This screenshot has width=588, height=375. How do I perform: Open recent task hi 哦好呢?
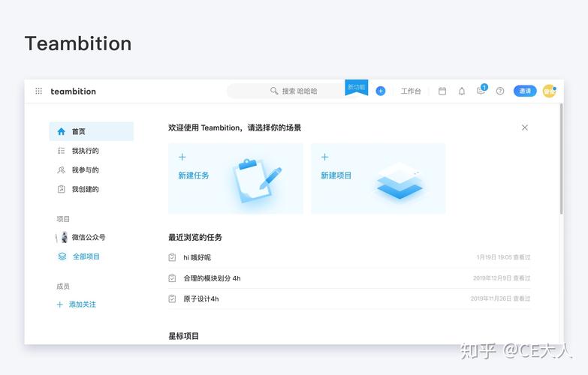[349, 257]
